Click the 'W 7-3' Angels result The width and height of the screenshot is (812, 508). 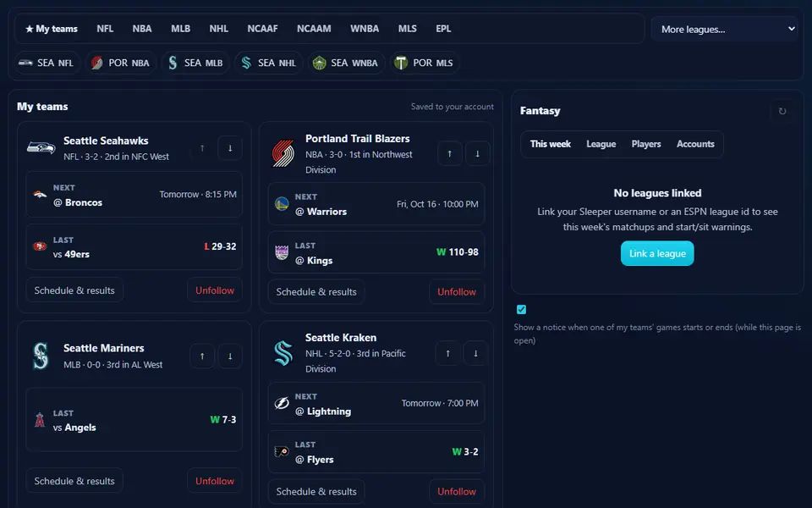[223, 420]
